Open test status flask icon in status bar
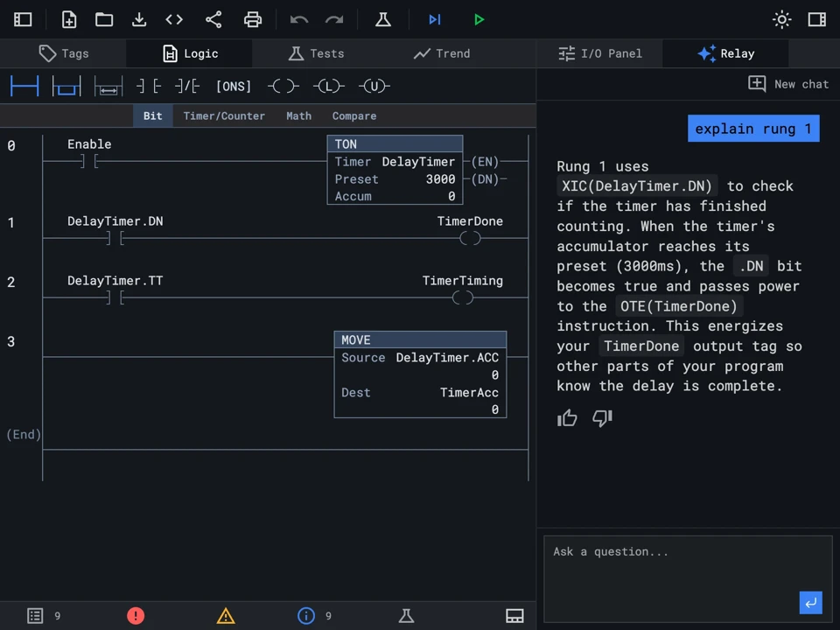This screenshot has width=840, height=630. point(406,615)
